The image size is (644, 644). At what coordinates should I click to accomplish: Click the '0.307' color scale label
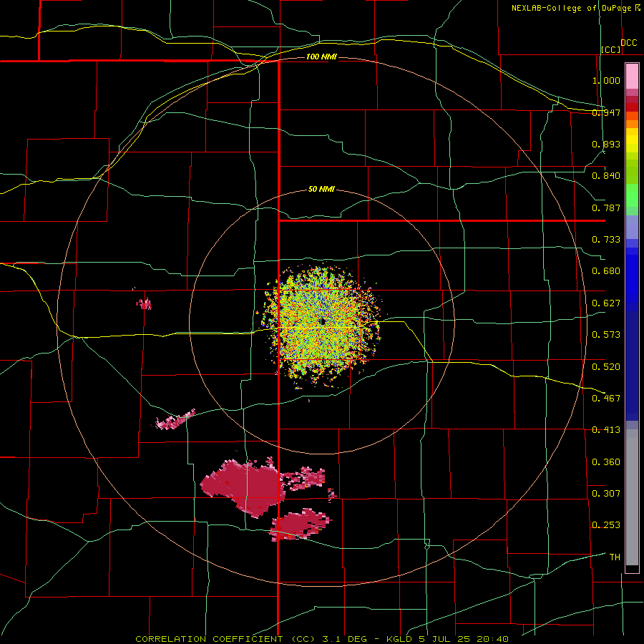click(606, 494)
